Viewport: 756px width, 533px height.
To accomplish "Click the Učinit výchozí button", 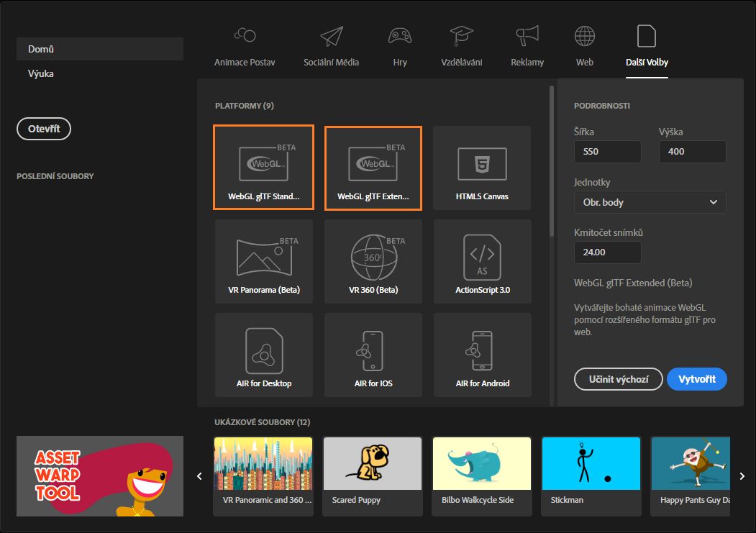I will pyautogui.click(x=619, y=379).
